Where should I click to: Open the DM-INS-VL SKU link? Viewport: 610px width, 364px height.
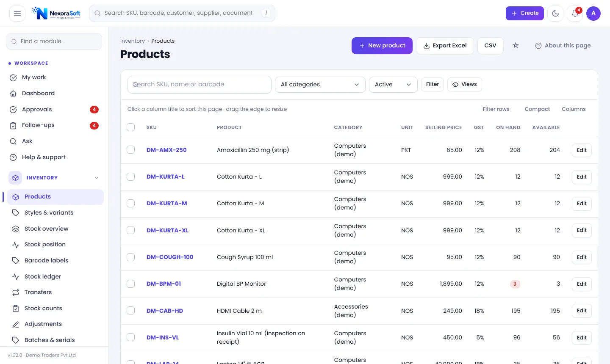(163, 337)
